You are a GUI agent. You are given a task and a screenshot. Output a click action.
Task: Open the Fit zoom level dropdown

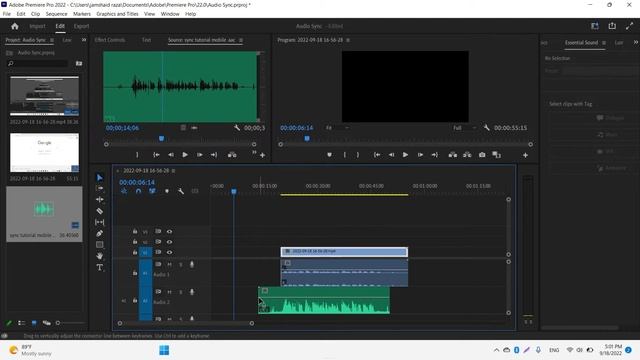click(337, 128)
